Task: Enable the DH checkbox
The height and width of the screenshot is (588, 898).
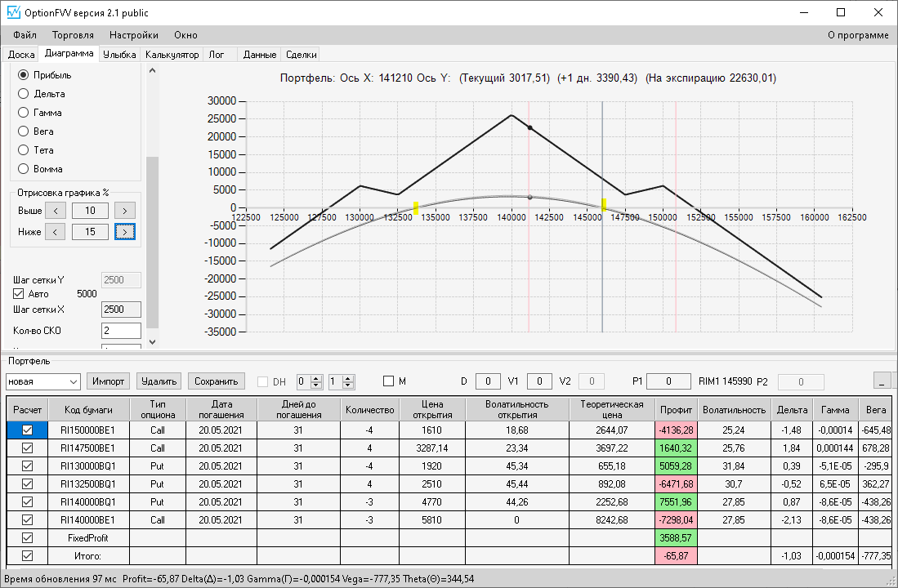Action: point(263,381)
